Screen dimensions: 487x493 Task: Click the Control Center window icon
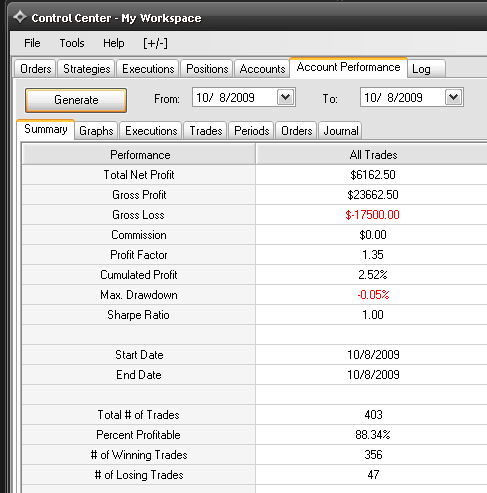click(x=20, y=17)
